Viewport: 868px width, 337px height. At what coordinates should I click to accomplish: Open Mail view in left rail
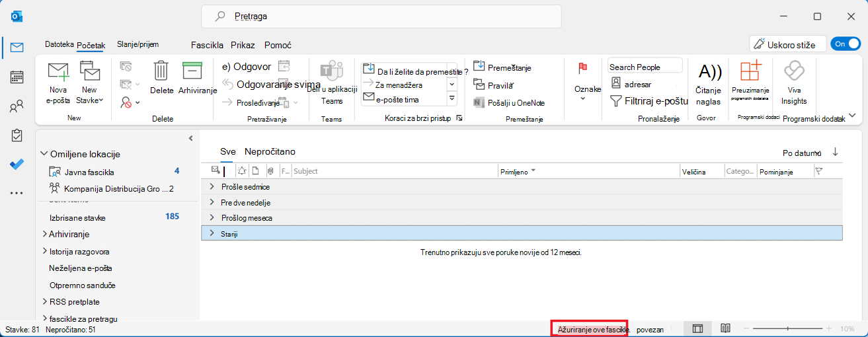pos(17,48)
